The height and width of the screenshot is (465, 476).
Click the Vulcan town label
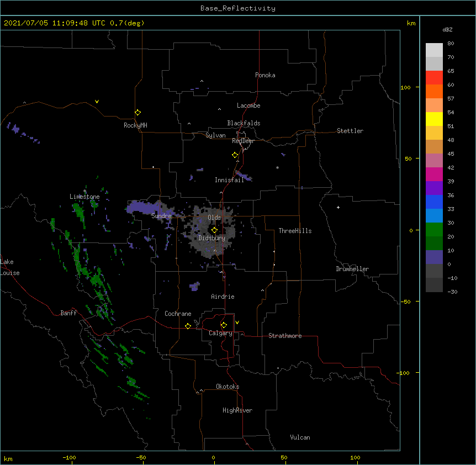(x=300, y=437)
